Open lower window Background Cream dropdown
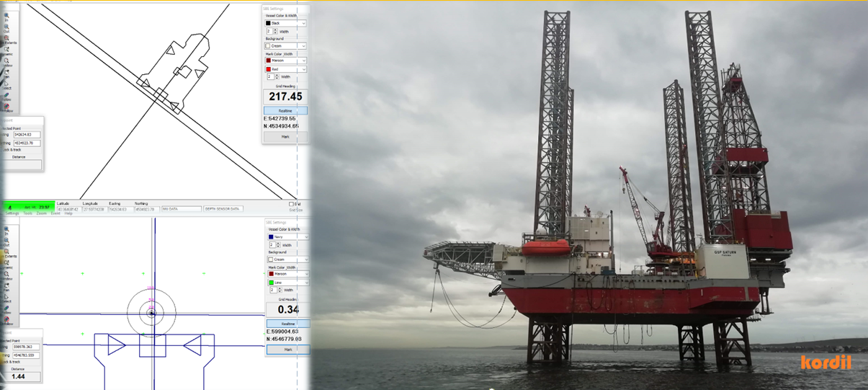The width and height of the screenshot is (868, 390). coord(288,260)
